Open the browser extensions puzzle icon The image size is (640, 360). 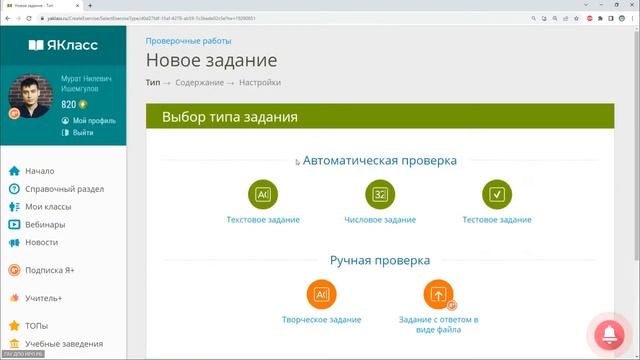coord(600,18)
